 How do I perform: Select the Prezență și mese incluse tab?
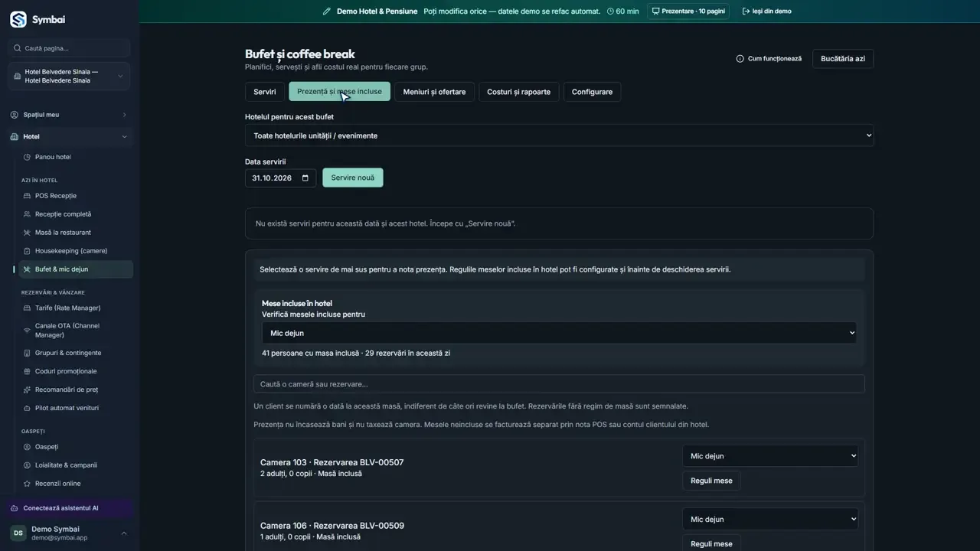339,92
